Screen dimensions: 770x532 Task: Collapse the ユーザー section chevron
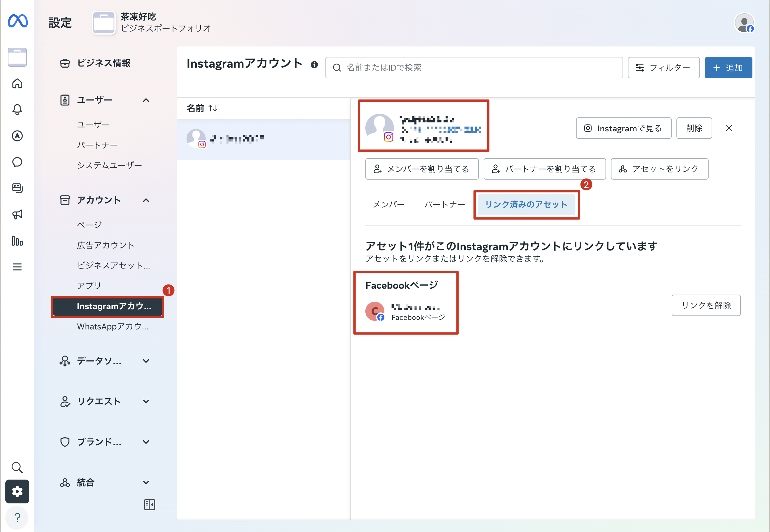[146, 100]
